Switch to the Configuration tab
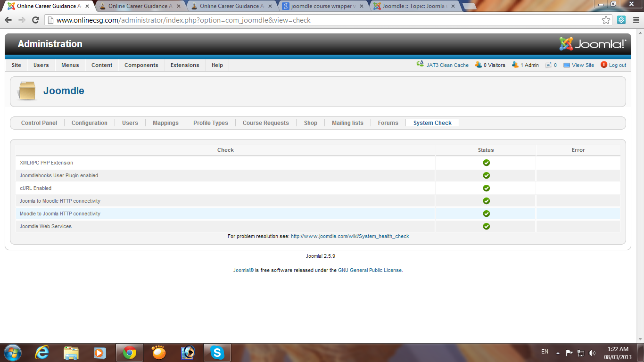644x362 pixels. (x=90, y=123)
